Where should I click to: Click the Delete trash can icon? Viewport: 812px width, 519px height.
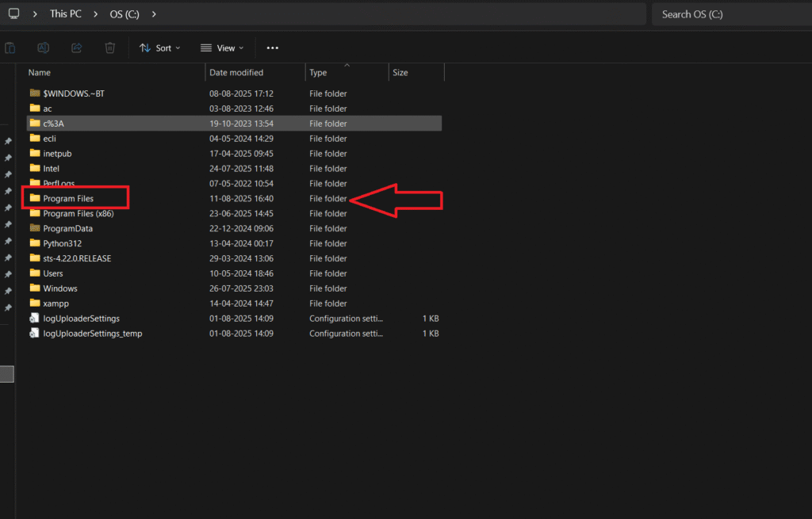click(x=110, y=48)
